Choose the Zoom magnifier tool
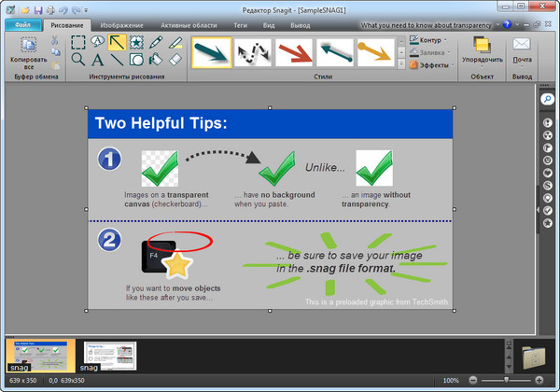This screenshot has height=392, width=560. 78,60
